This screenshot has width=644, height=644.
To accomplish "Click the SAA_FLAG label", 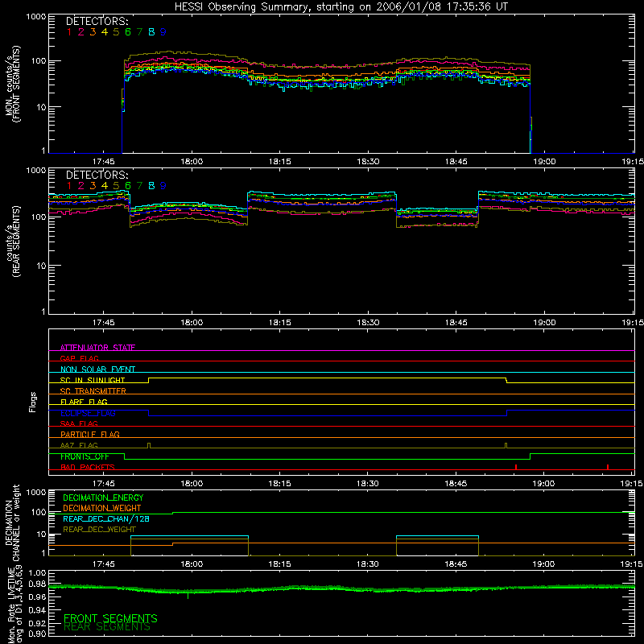I will tap(79, 423).
